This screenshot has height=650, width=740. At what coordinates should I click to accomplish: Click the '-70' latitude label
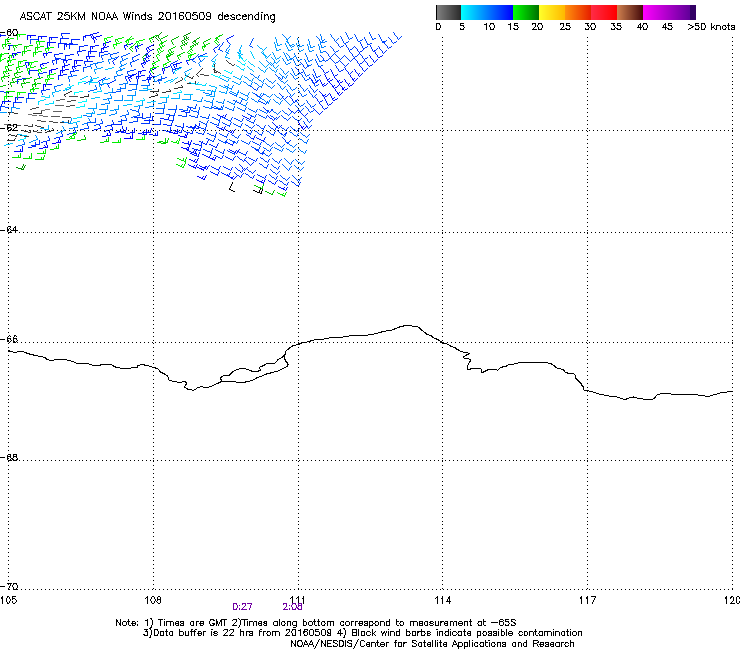9,586
